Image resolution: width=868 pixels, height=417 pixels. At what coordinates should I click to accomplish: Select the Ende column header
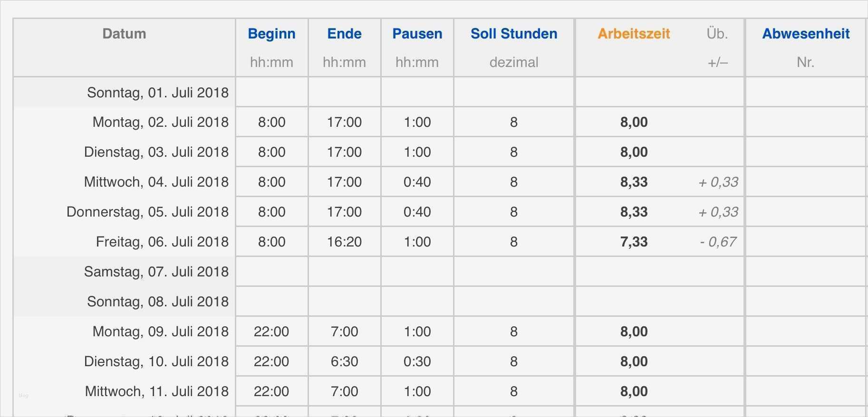(344, 34)
